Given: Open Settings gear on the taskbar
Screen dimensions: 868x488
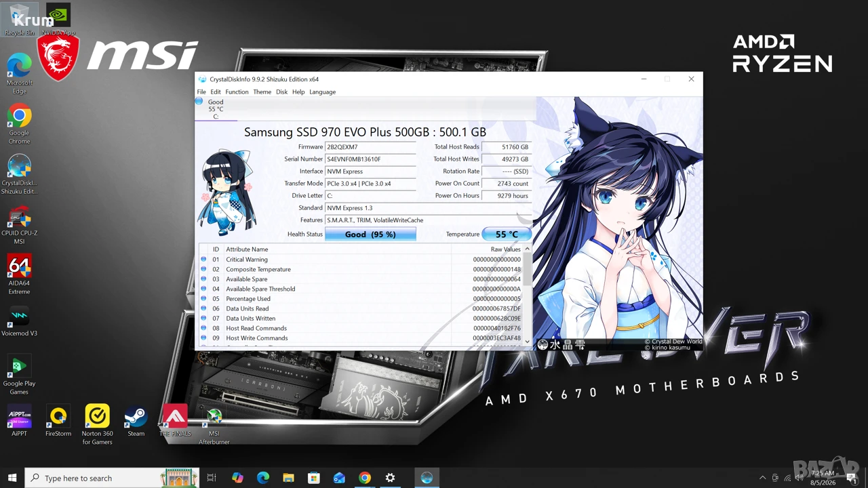Looking at the screenshot, I should (x=390, y=478).
